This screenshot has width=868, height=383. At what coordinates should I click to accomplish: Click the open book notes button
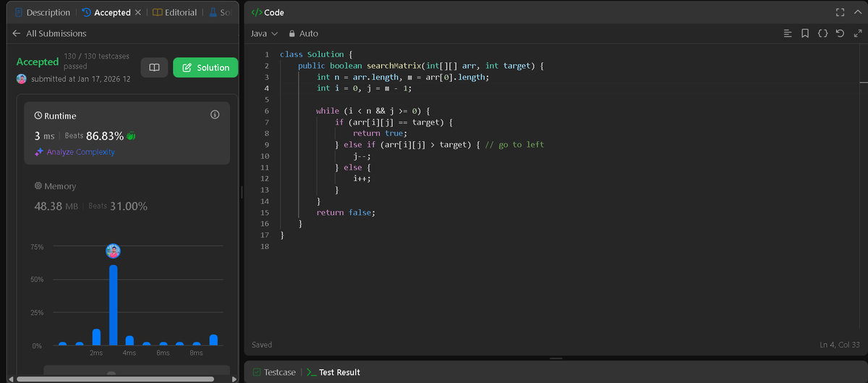pyautogui.click(x=154, y=67)
